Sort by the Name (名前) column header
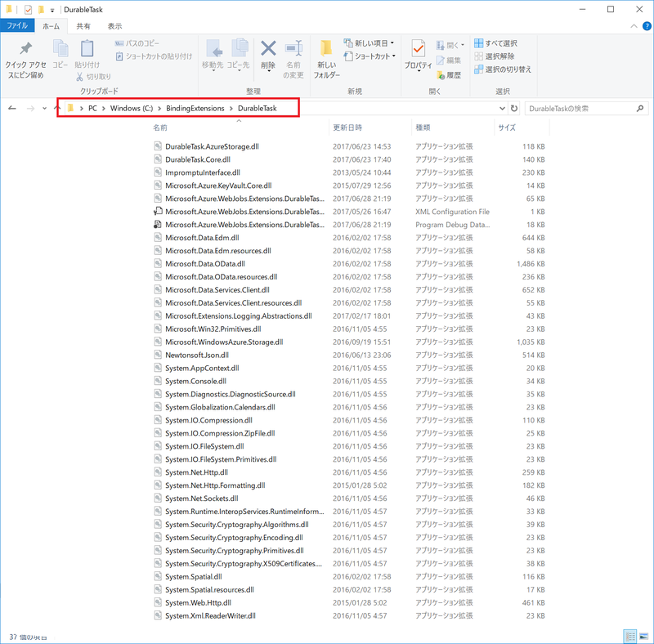Viewport: 654px width, 644px height. (x=159, y=127)
